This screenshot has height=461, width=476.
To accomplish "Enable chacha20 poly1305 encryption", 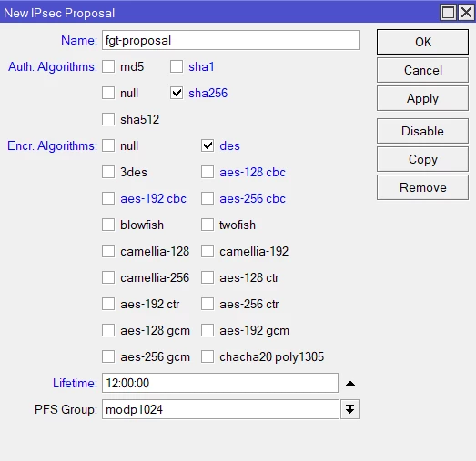I will tap(208, 356).
